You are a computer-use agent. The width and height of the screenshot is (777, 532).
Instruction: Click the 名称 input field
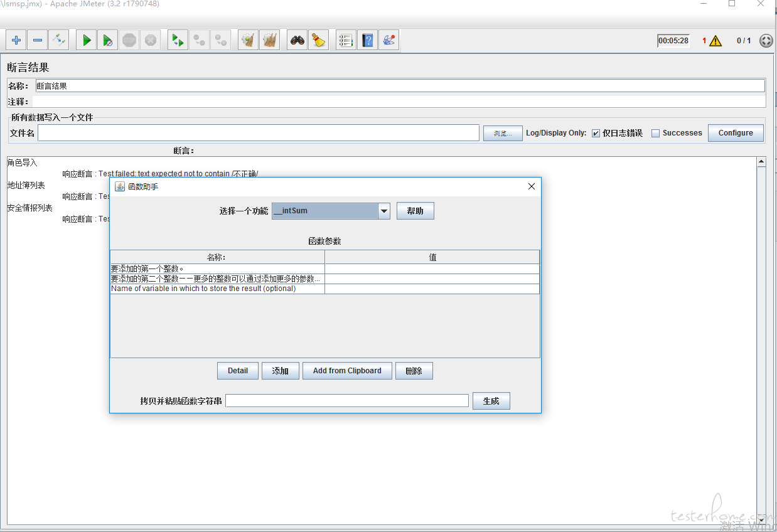tap(400, 86)
